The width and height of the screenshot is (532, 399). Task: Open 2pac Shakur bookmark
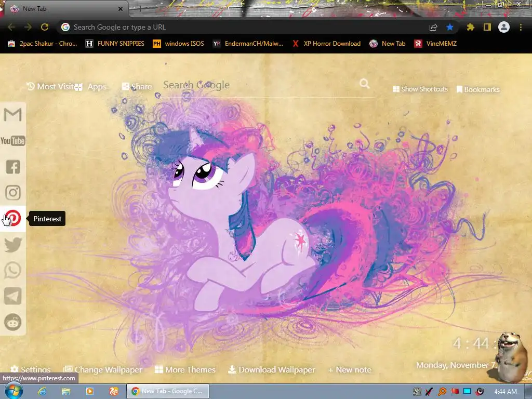pos(43,44)
